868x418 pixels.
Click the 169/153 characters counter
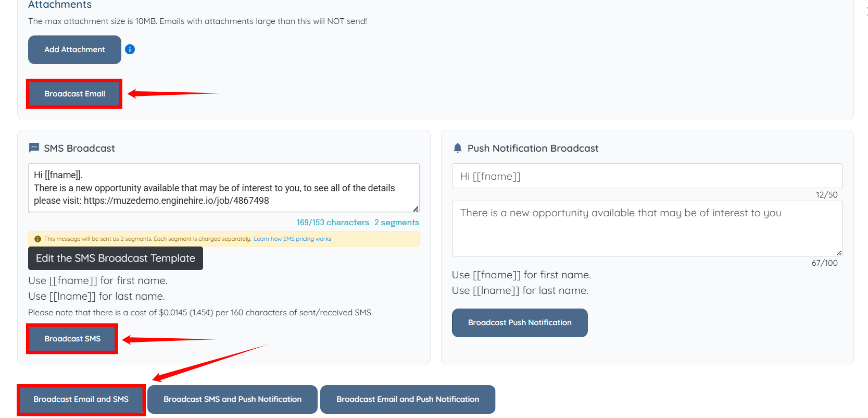tap(333, 223)
